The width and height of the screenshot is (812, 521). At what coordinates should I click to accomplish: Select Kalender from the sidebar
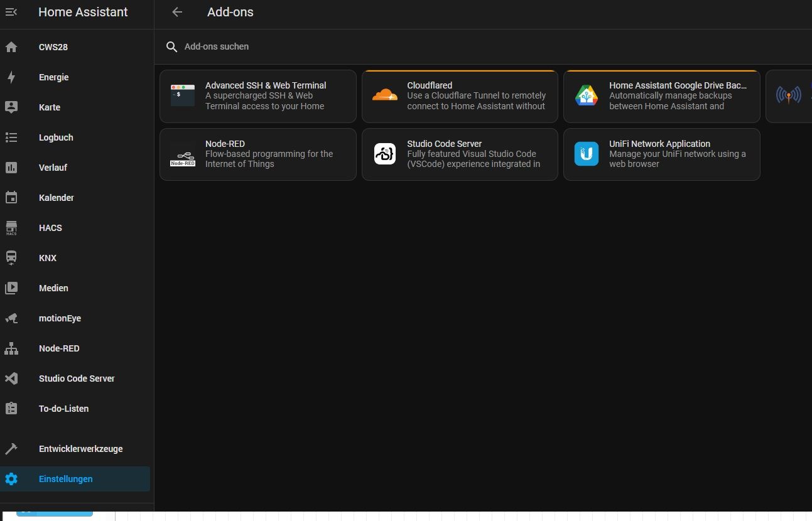(56, 198)
